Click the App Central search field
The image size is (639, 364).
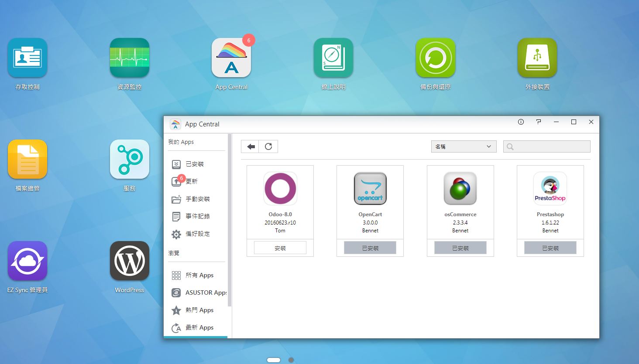point(547,146)
